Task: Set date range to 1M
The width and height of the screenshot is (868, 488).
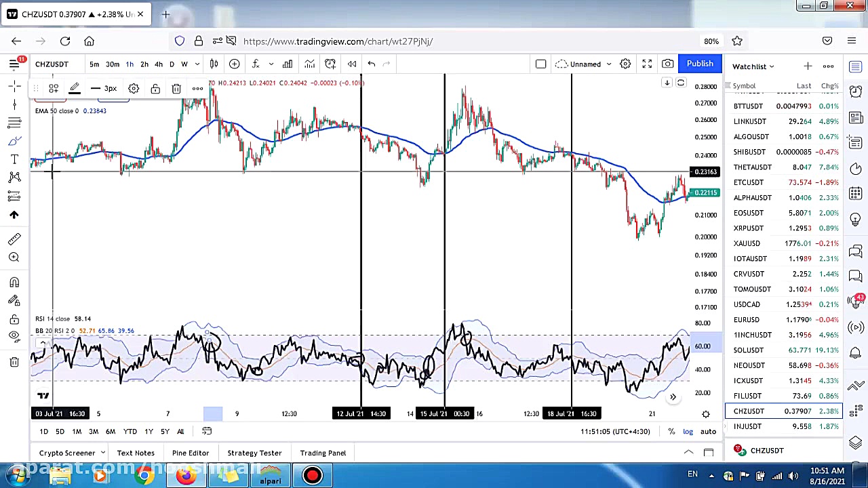Action: tap(77, 432)
